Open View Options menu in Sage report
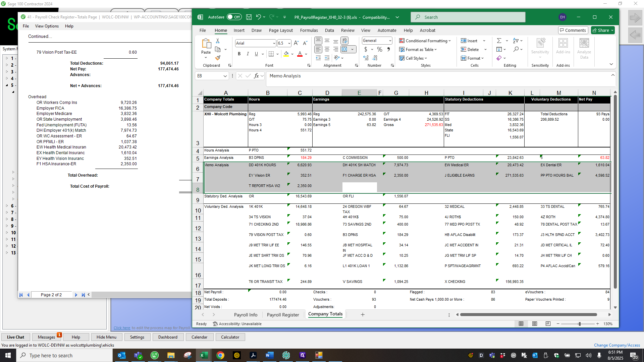The width and height of the screenshot is (644, 362). pyautogui.click(x=47, y=26)
